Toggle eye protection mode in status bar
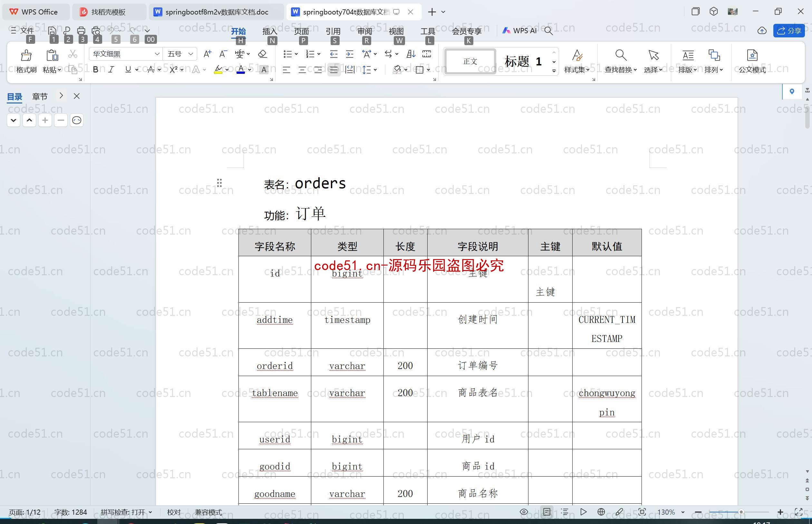Image resolution: width=812 pixels, height=524 pixels. tap(524, 512)
